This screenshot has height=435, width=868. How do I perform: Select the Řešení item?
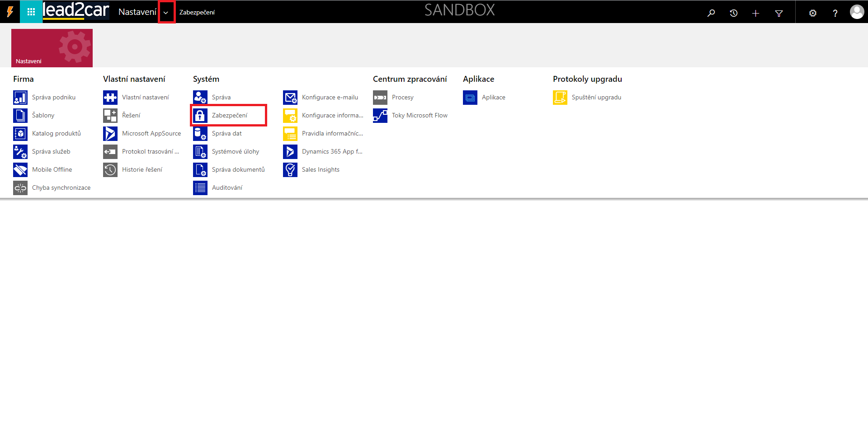(131, 116)
